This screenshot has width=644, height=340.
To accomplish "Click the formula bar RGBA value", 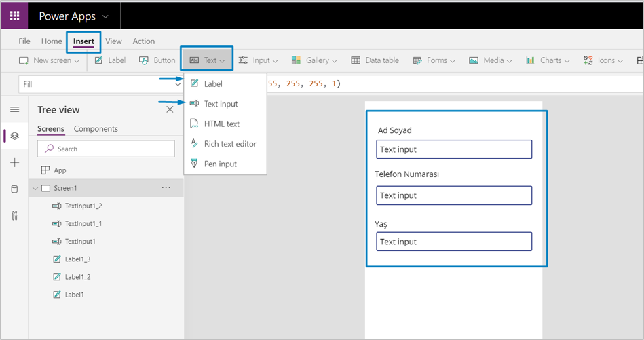I will tap(304, 83).
